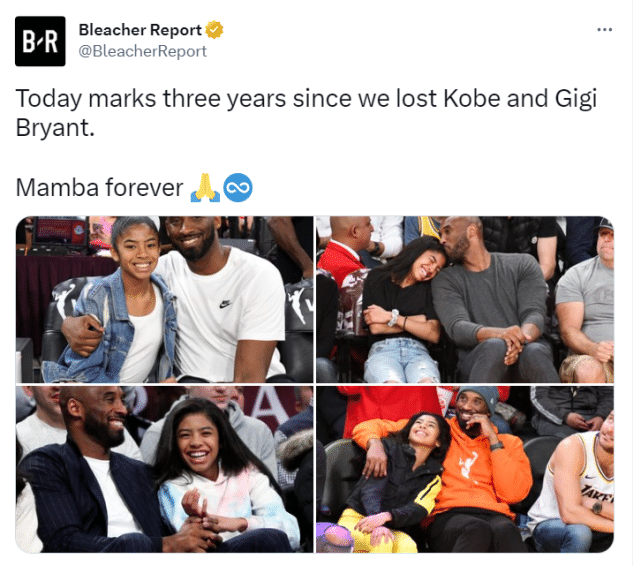641x566 pixels.
Task: Click the blue infinity emoji
Action: pos(238,188)
